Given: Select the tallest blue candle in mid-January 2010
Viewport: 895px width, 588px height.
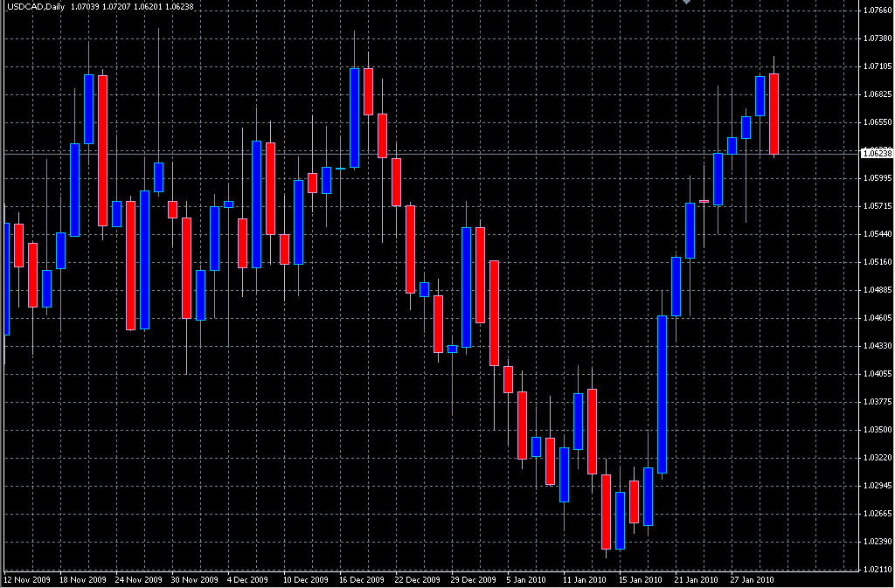Looking at the screenshot, I should [x=663, y=394].
